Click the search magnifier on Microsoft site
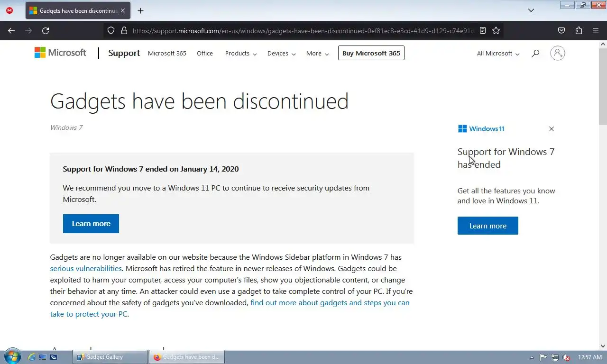 click(x=535, y=53)
